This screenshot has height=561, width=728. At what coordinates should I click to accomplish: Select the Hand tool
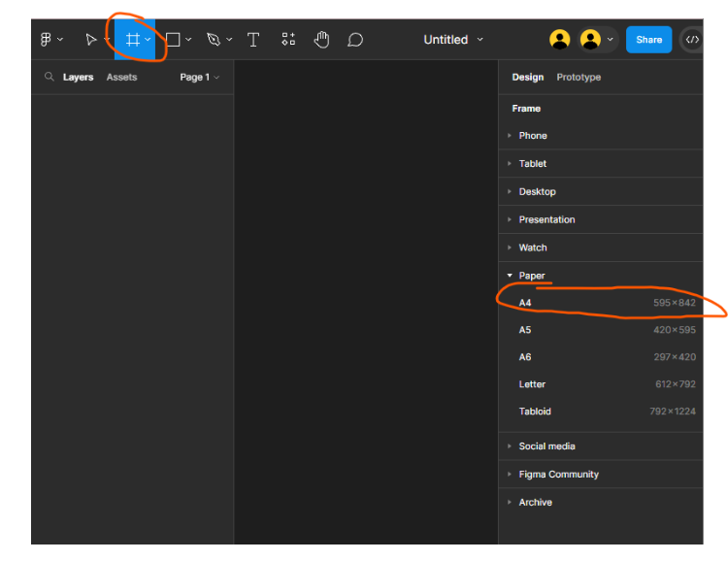(321, 40)
